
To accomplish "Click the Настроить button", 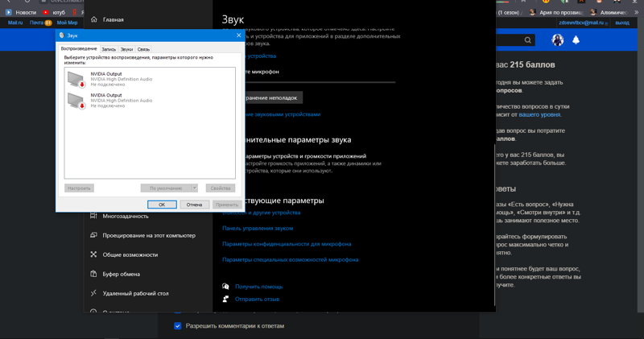I will click(79, 188).
